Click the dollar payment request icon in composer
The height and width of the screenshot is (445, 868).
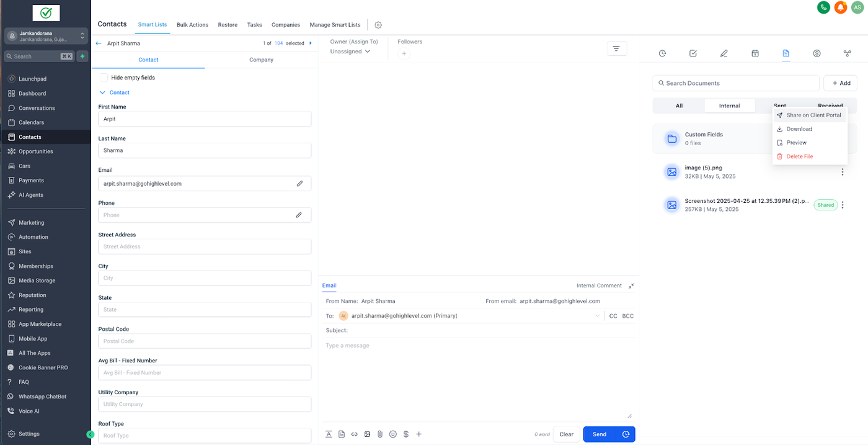tap(405, 434)
